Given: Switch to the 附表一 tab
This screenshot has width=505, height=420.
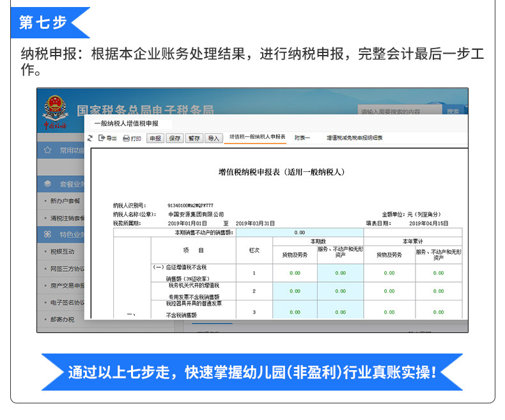Looking at the screenshot, I should pos(302,138).
